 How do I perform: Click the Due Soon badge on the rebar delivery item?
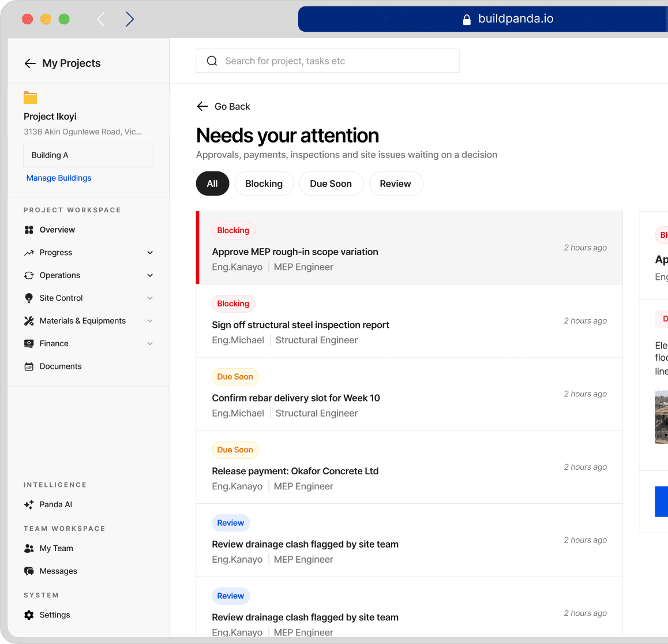click(x=235, y=377)
